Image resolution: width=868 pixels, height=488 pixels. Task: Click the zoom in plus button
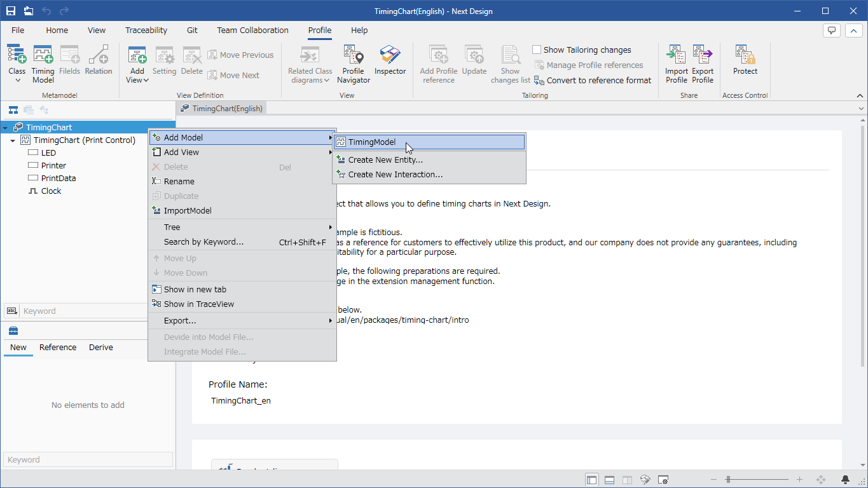(799, 480)
